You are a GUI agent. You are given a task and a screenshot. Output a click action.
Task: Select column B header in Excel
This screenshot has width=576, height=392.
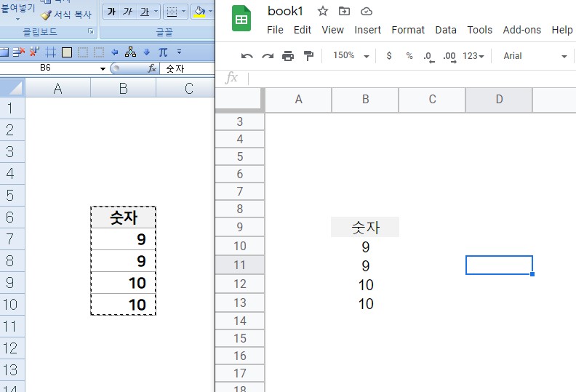coord(124,89)
